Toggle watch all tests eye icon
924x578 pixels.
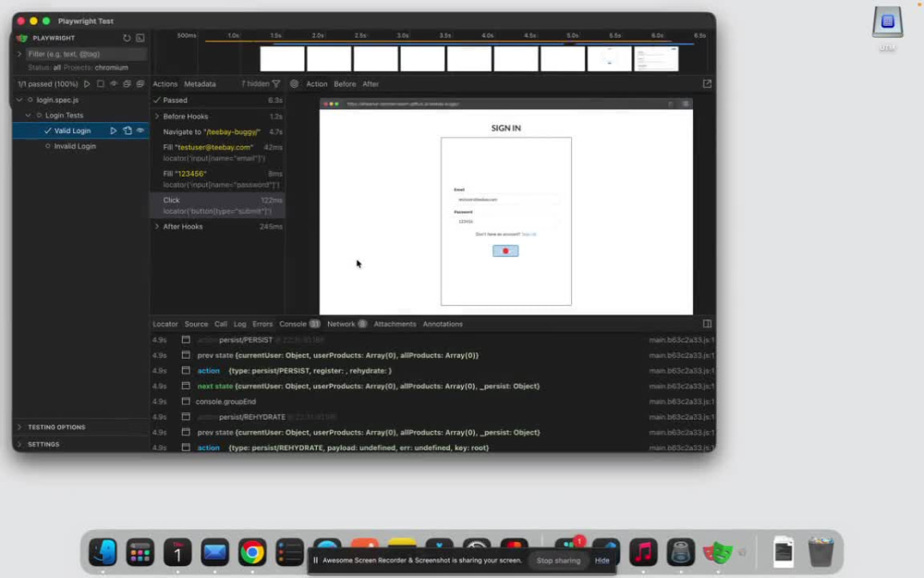point(114,84)
